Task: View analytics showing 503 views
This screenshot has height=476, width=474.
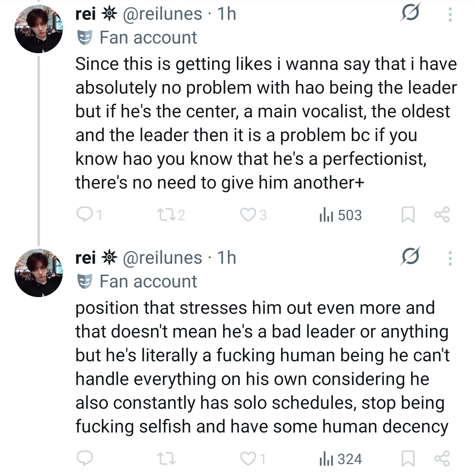Action: (x=340, y=215)
